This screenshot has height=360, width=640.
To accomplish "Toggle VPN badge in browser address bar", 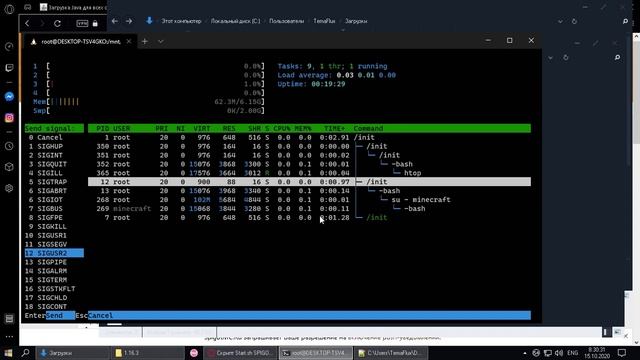I will click(82, 24).
